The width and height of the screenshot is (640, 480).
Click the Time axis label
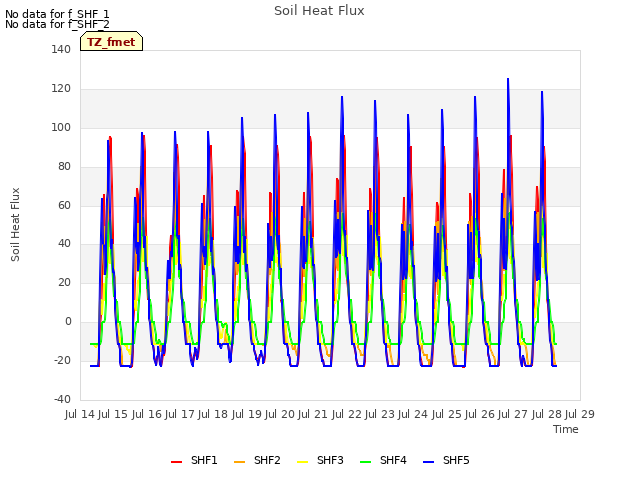[x=566, y=429]
